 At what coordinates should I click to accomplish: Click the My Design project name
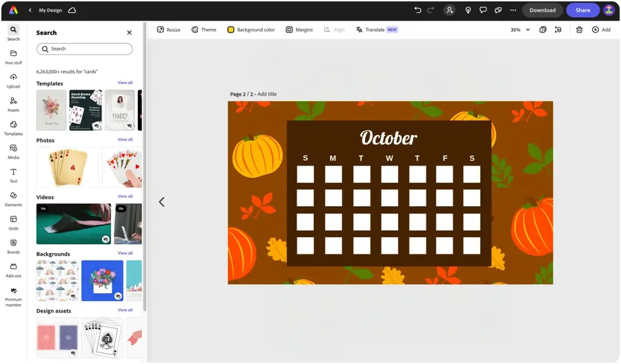(x=50, y=10)
